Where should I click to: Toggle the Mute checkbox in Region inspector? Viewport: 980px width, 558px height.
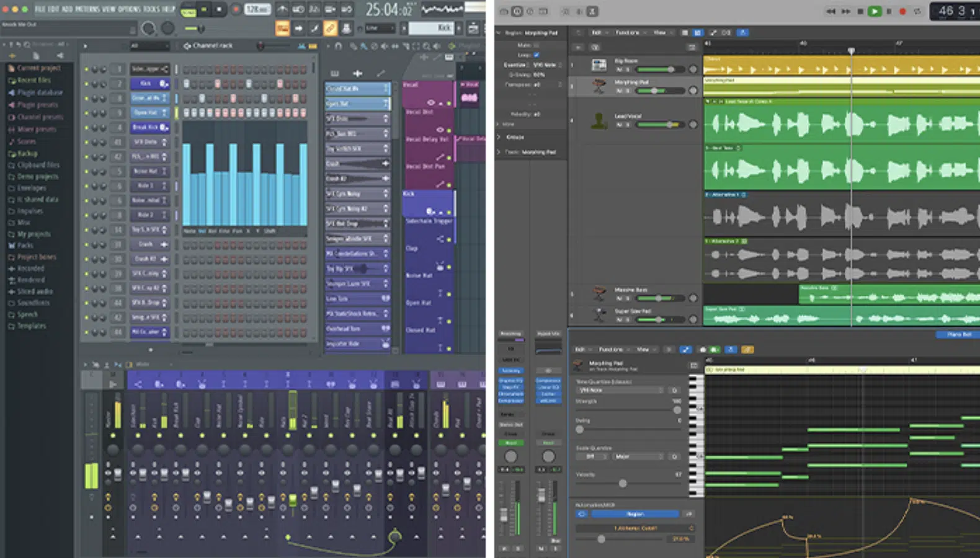tap(537, 45)
